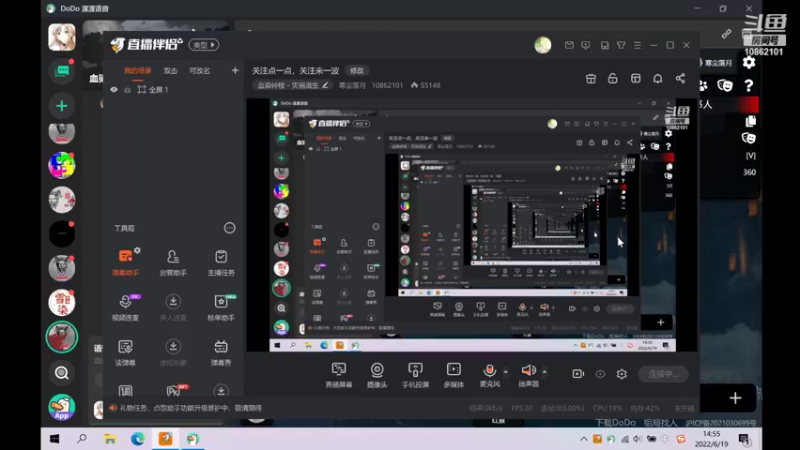Open DoDo help question mark

(x=748, y=85)
